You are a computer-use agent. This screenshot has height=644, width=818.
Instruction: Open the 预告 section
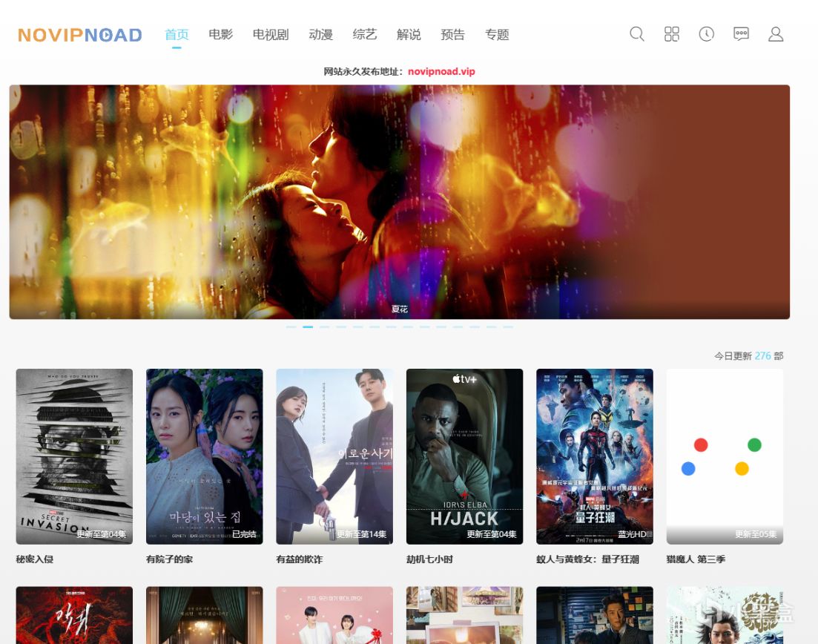[453, 34]
